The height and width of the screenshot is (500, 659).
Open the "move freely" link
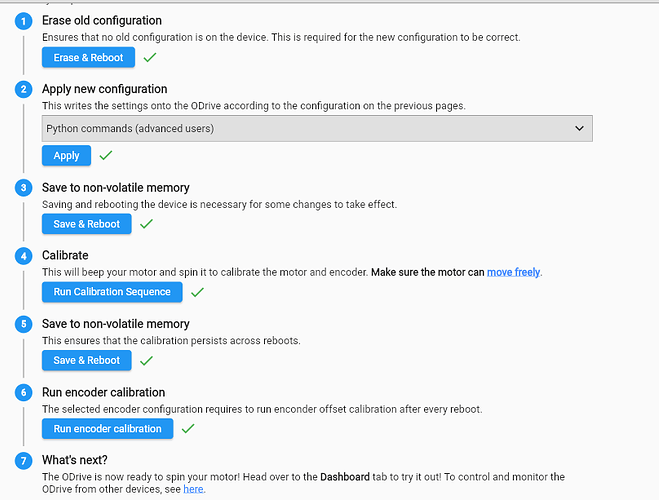(x=514, y=272)
